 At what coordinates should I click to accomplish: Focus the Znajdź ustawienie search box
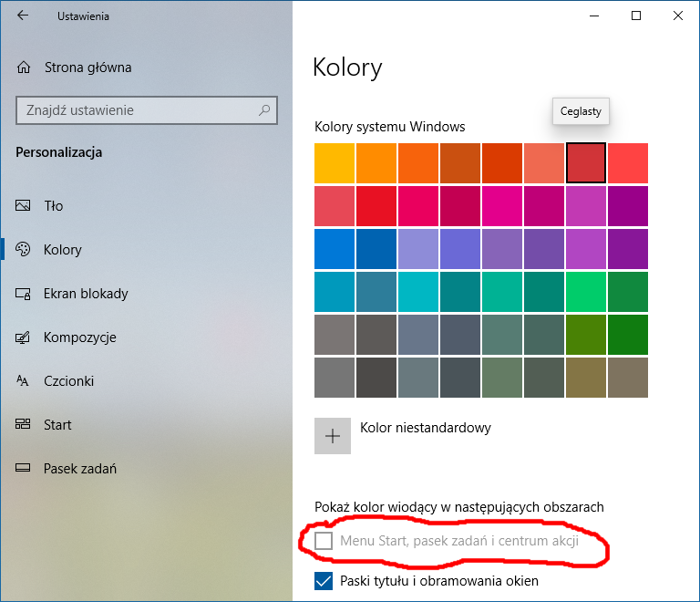pyautogui.click(x=147, y=109)
